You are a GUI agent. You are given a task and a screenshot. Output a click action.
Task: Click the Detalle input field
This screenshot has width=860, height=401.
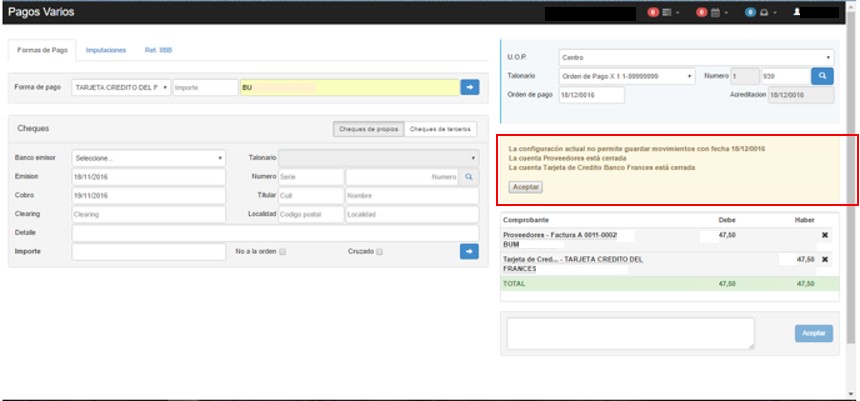[274, 233]
